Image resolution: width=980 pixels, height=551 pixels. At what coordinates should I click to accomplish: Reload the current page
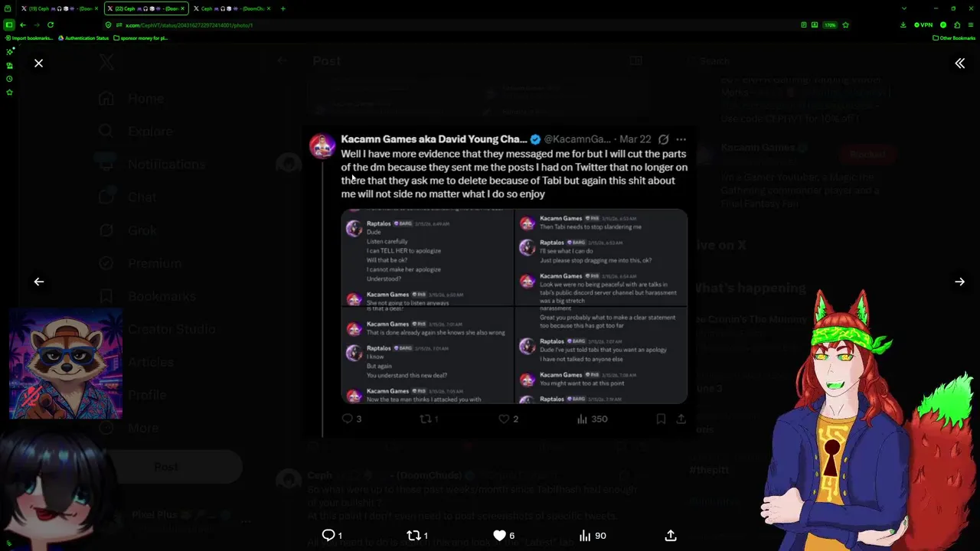51,24
